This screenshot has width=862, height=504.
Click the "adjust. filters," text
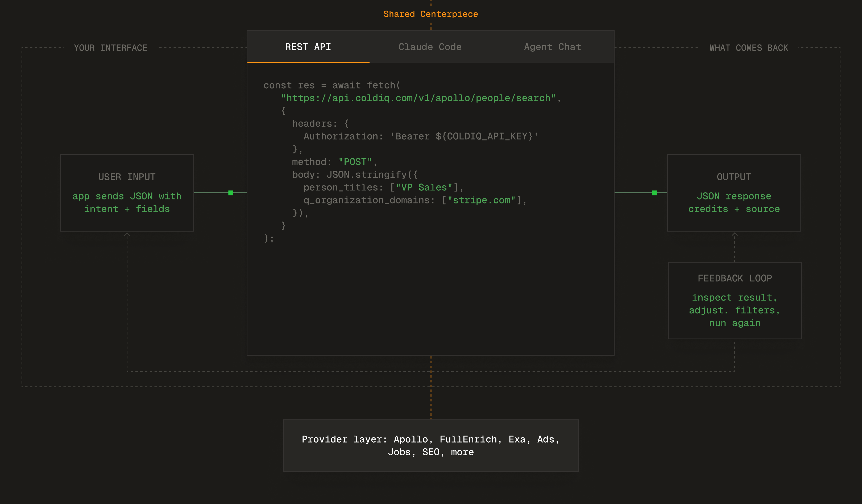point(735,310)
